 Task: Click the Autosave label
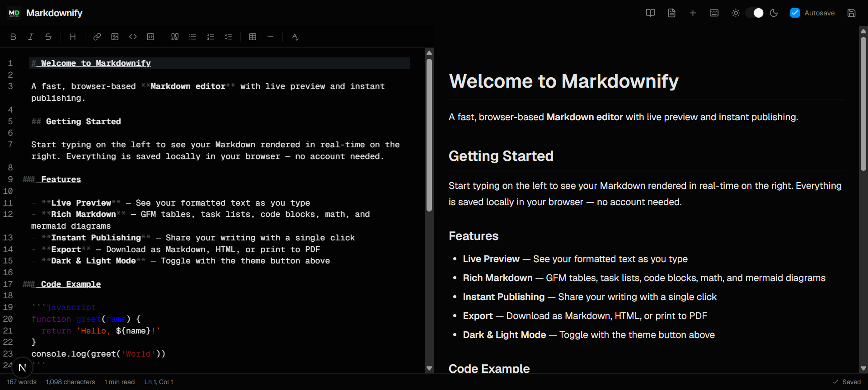(819, 13)
